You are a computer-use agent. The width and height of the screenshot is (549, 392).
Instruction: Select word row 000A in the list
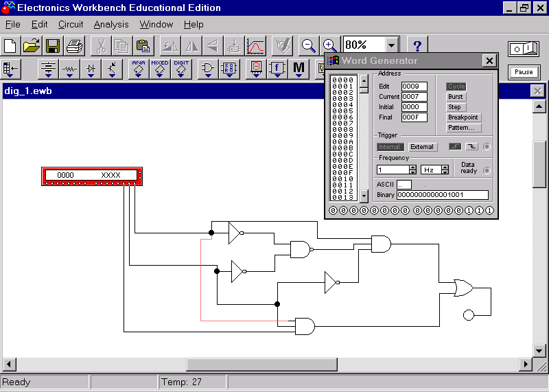pos(343,142)
